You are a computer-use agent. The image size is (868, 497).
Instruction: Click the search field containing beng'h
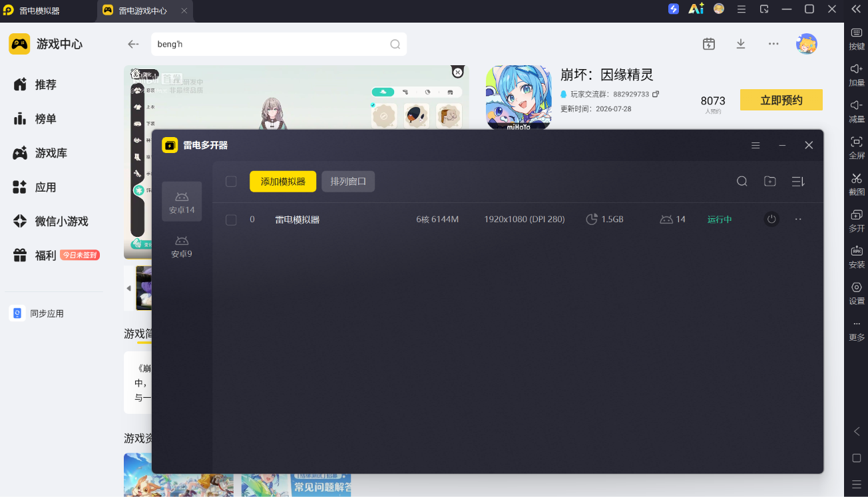[x=279, y=45]
